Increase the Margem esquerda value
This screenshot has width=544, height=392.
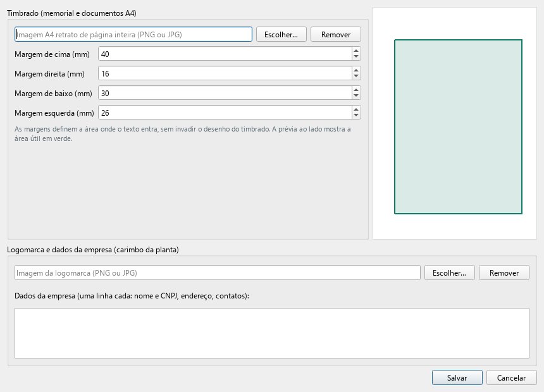tap(356, 109)
